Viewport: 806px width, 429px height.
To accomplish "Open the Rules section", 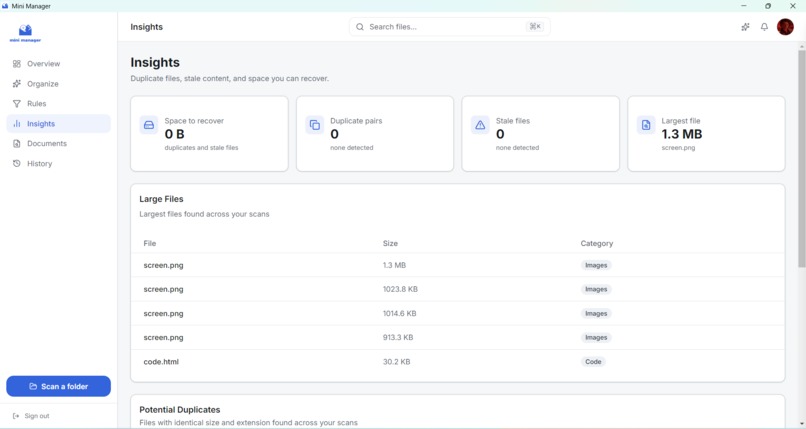I will [x=58, y=104].
